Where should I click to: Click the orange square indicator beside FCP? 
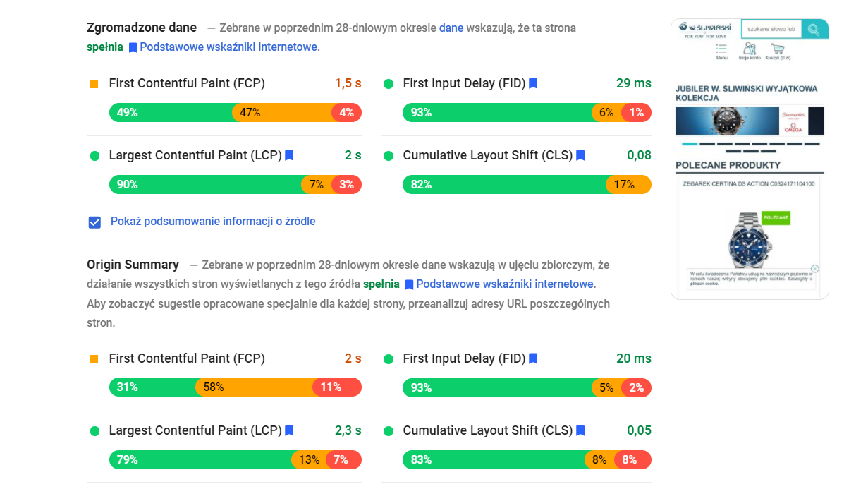[x=93, y=83]
